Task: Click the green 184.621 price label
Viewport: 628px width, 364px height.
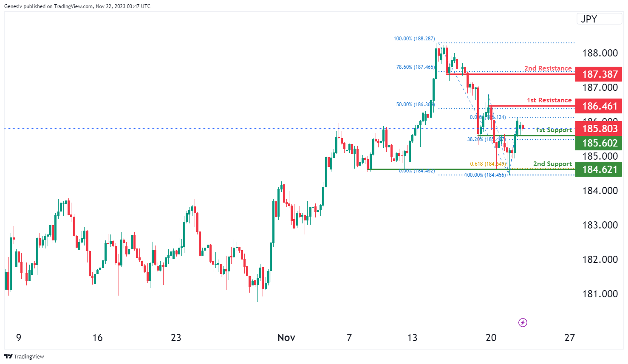Action: [599, 169]
